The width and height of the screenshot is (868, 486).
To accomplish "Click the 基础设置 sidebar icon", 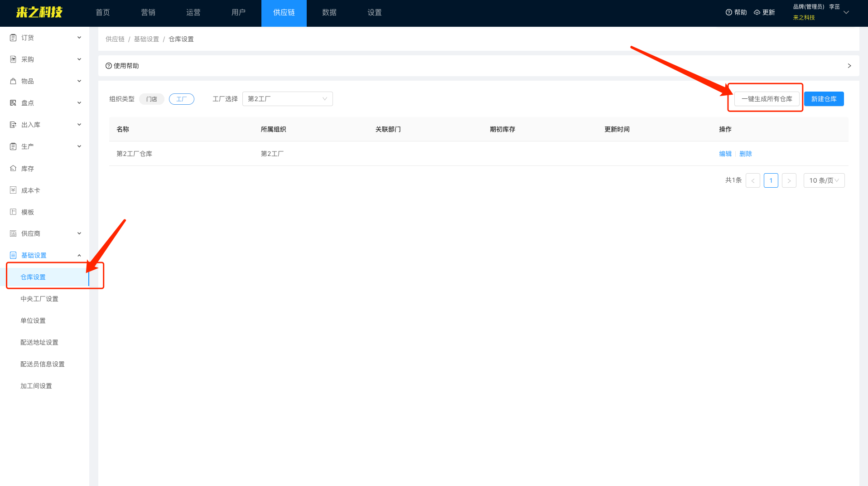I will (13, 255).
